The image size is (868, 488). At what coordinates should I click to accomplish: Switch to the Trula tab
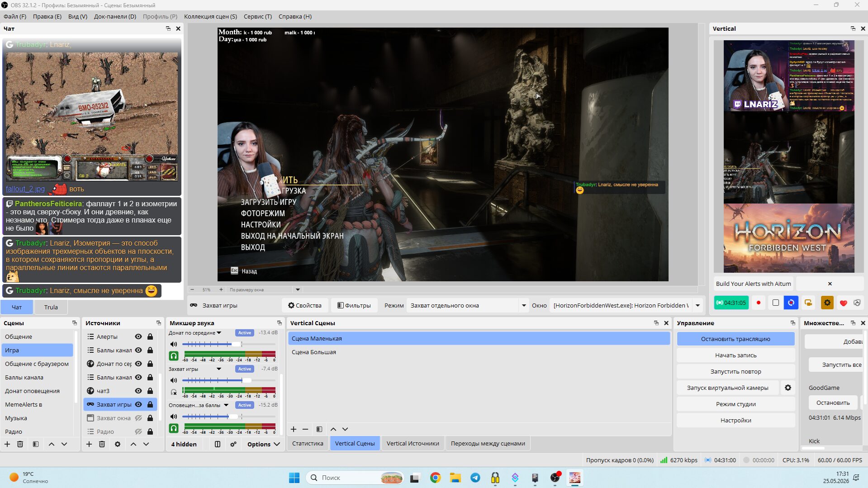pos(51,307)
